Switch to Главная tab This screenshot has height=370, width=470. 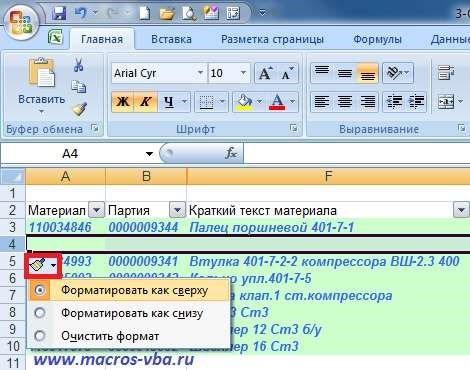[102, 39]
